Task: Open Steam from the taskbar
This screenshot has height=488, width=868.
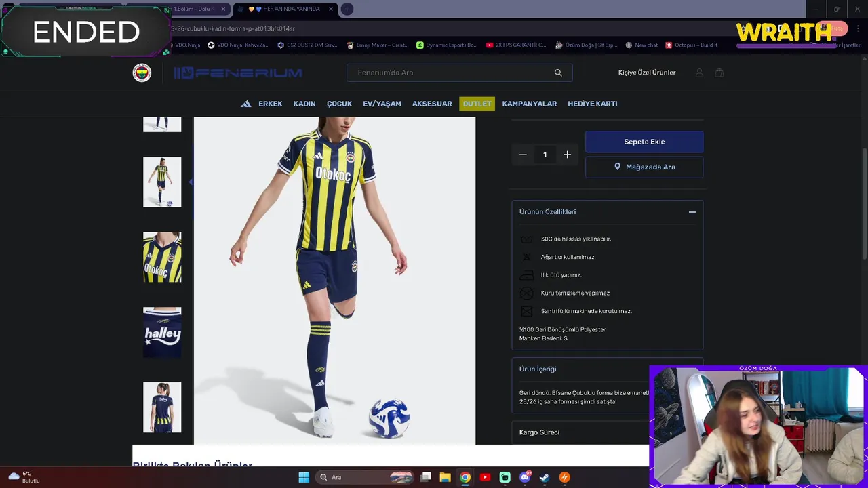Action: [545, 477]
